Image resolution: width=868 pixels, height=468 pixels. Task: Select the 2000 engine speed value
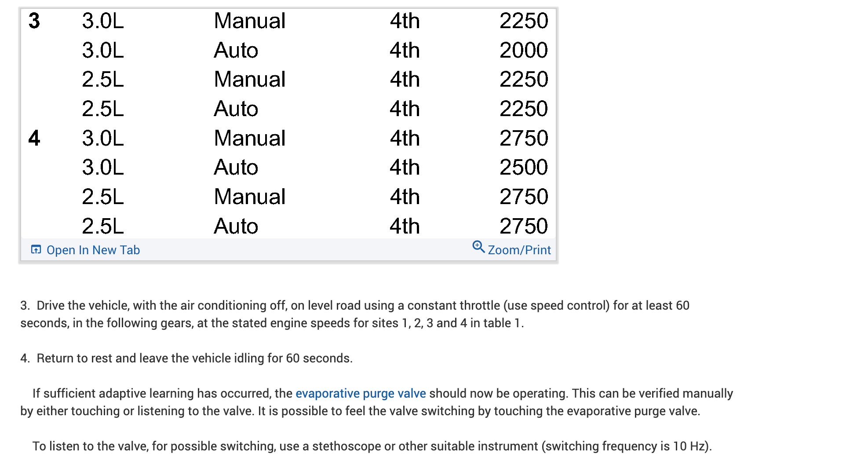tap(523, 50)
